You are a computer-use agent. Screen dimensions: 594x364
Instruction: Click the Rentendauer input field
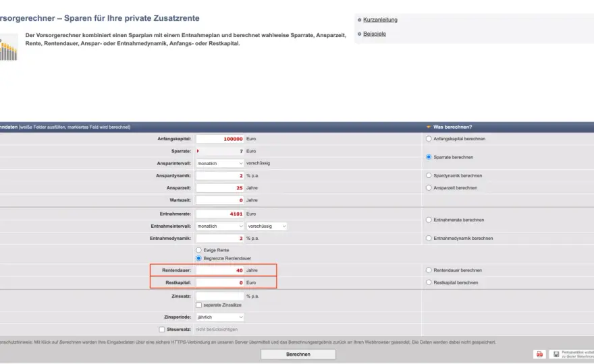tap(220, 270)
